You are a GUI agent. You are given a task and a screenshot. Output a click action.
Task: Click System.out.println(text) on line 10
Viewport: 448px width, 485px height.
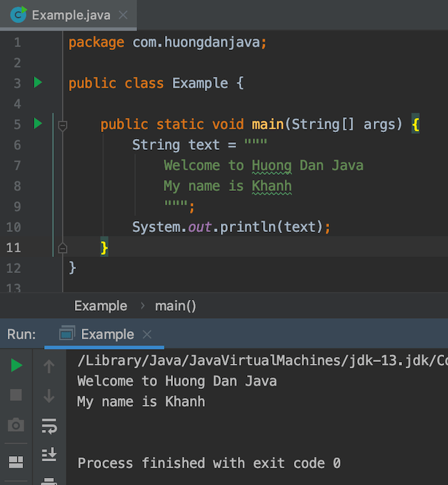[x=228, y=227]
